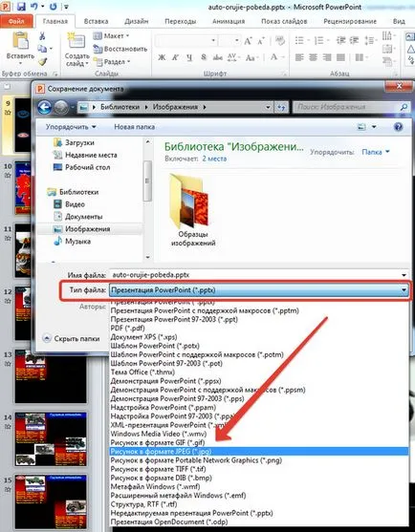Select JPEG format (*.jpg) in type list
This screenshot has width=415, height=532.
tap(259, 451)
